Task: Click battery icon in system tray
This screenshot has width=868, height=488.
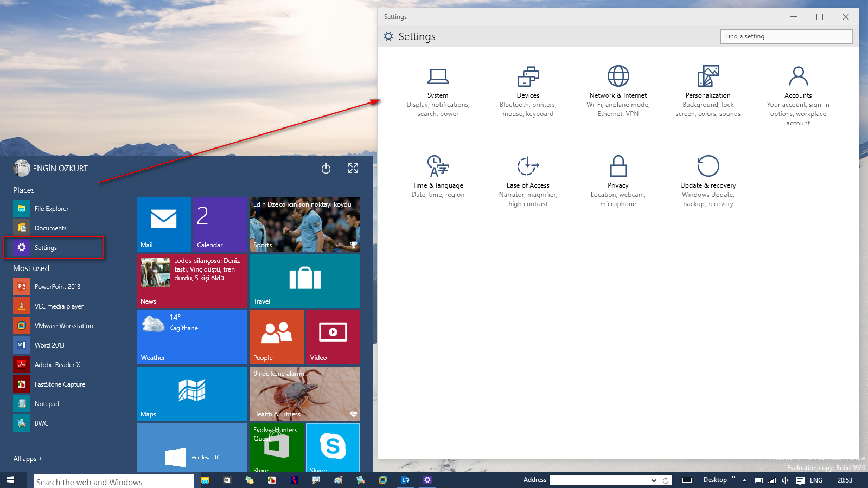Action: point(759,480)
